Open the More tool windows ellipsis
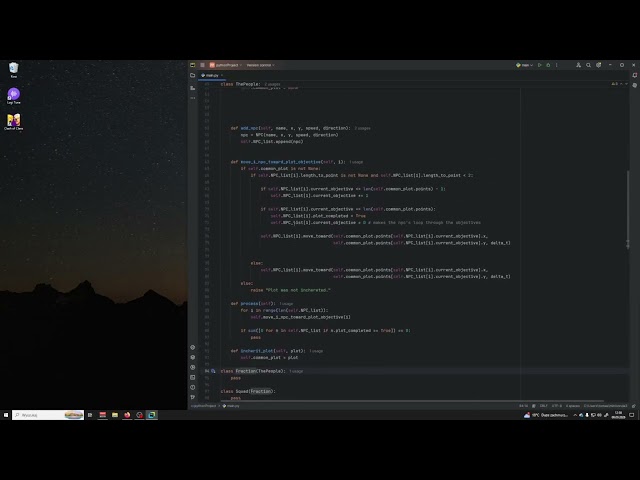Viewport: 640px width, 480px height. pos(193,98)
